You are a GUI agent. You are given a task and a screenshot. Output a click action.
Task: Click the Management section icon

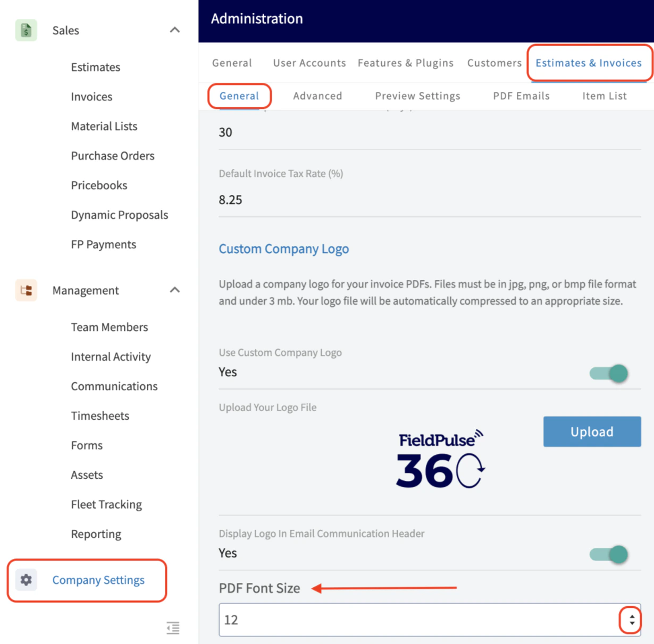pyautogui.click(x=26, y=290)
